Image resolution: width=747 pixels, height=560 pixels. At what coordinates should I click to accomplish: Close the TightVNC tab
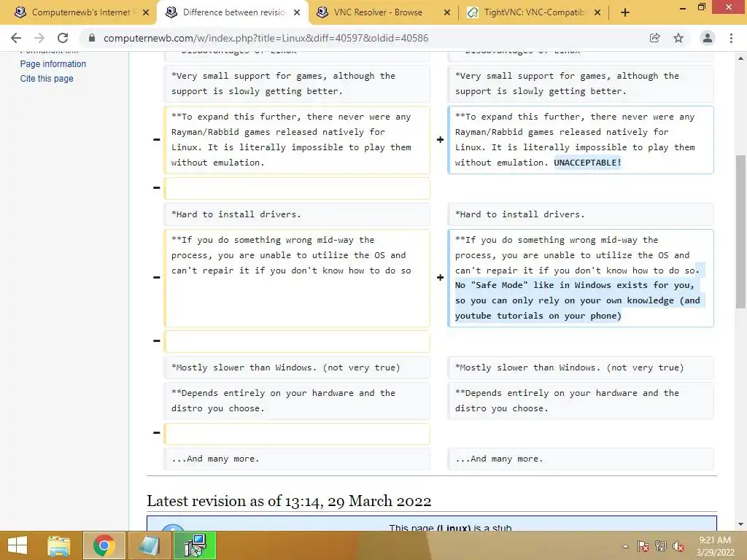coord(597,12)
